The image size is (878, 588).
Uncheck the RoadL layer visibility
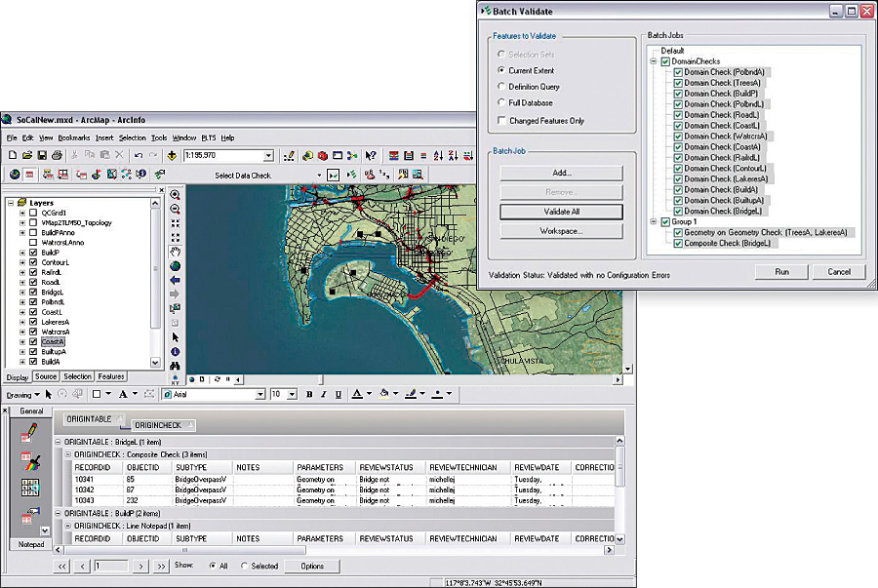point(34,282)
